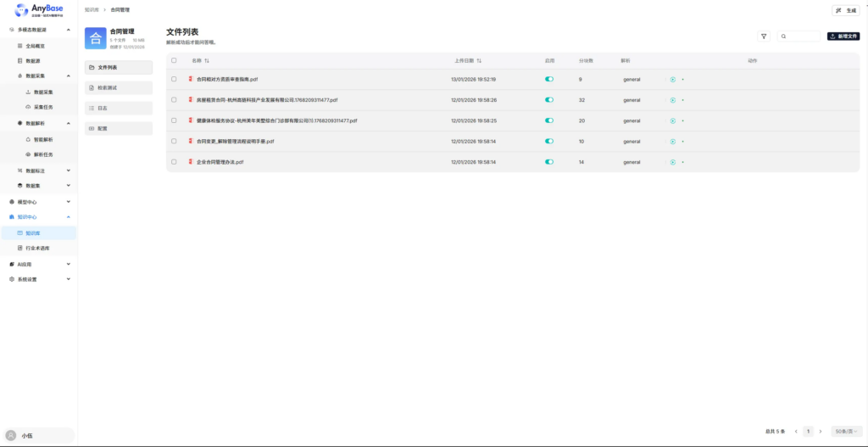Screen dimensions: 868x447
Task: Click the 生成 button in the top right
Action: tap(847, 10)
